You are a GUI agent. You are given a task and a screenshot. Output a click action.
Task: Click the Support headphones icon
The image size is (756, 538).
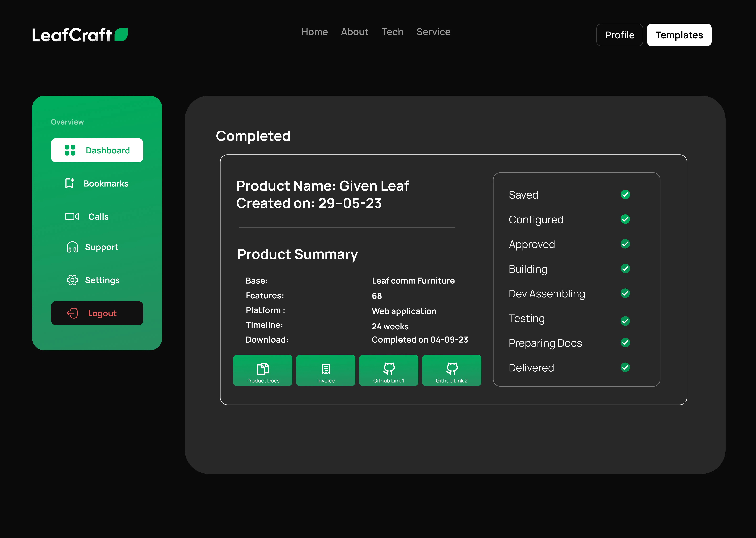72,247
